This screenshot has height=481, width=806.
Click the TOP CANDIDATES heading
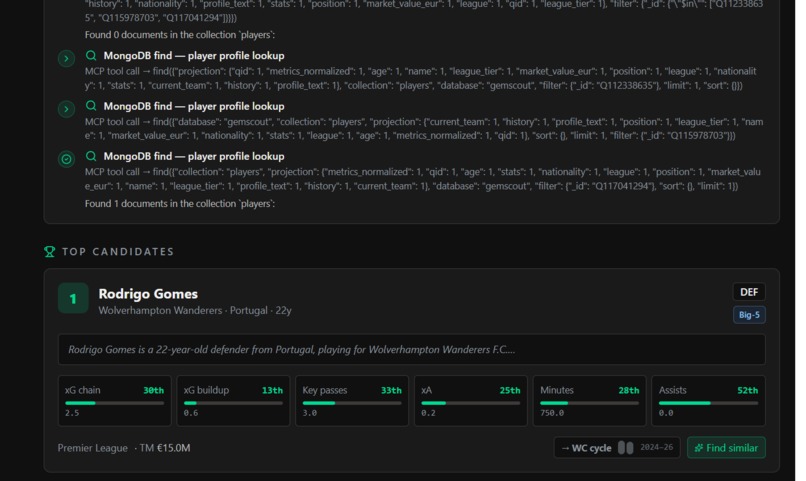click(118, 252)
